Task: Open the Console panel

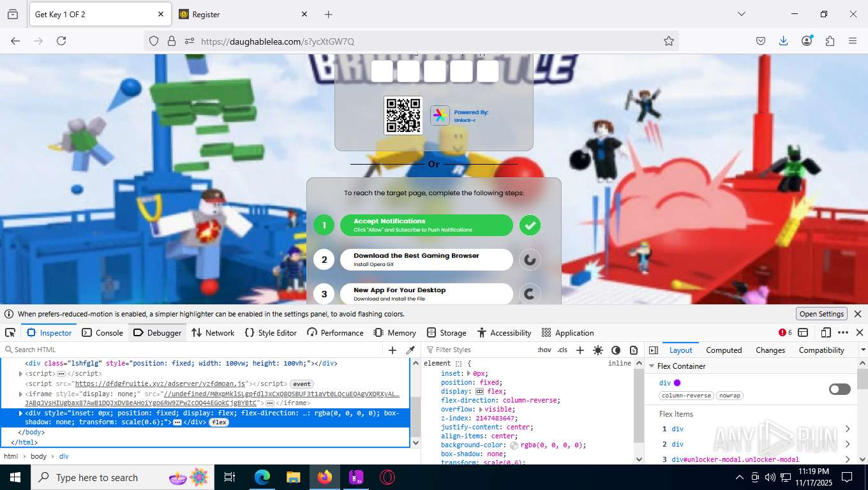Action: tap(102, 332)
